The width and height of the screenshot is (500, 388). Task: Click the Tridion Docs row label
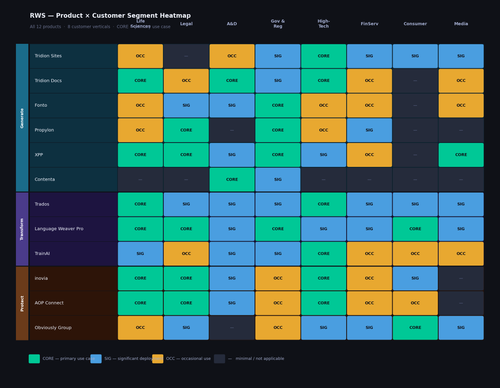(73, 81)
